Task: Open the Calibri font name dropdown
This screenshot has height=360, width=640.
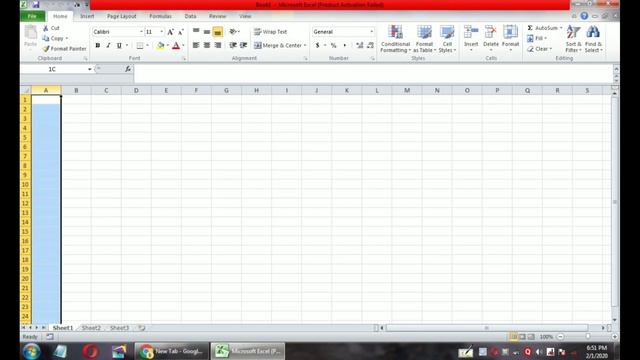Action: pyautogui.click(x=141, y=32)
